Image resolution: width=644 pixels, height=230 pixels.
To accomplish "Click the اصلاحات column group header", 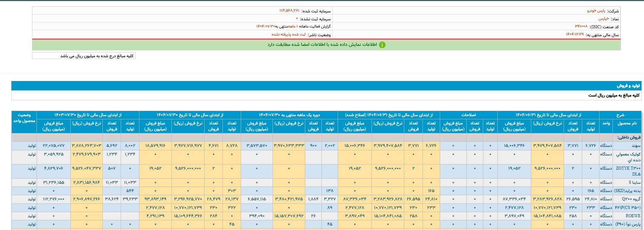I will [468, 115].
